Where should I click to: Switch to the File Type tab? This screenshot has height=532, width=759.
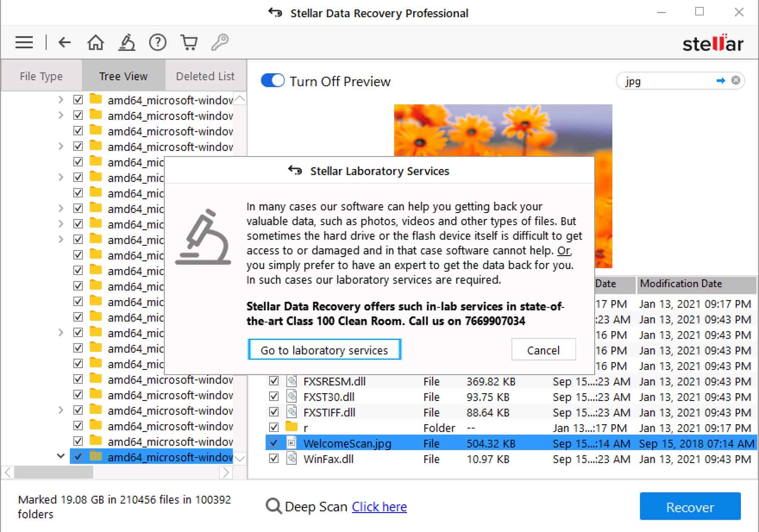(x=41, y=76)
